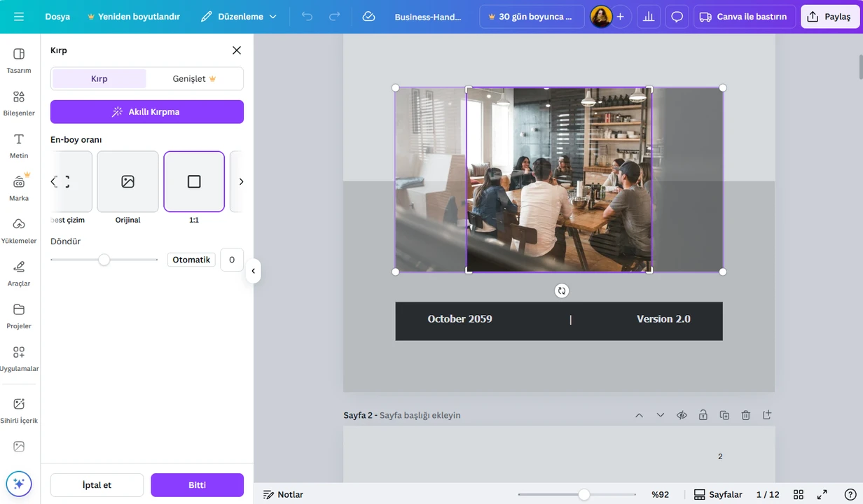Click the rotation value field
Image resolution: width=863 pixels, height=504 pixels.
[232, 260]
